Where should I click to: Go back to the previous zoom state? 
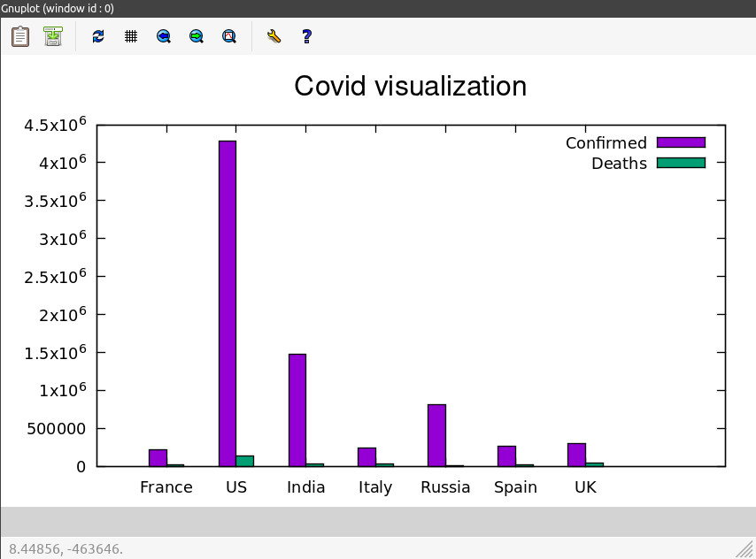coord(163,36)
